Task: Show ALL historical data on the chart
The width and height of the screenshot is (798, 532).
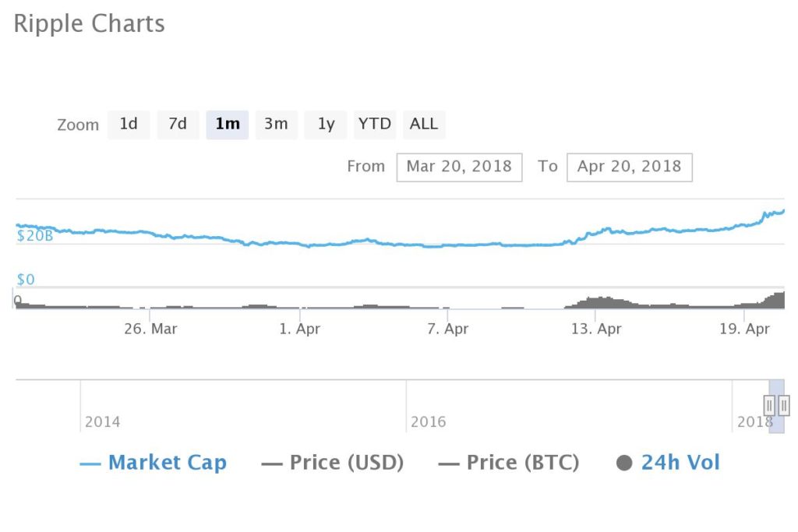Action: click(424, 124)
